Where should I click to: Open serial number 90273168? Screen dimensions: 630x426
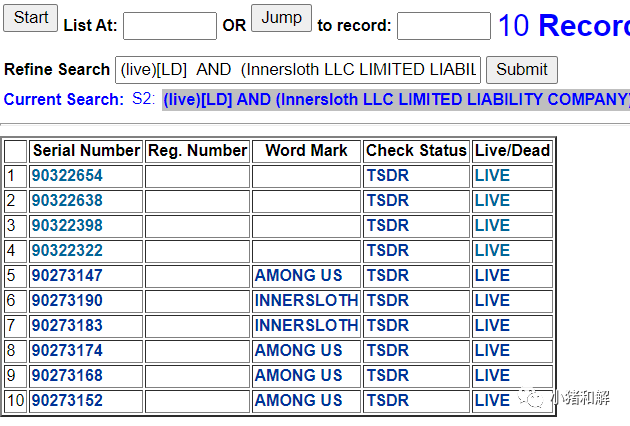(x=67, y=375)
